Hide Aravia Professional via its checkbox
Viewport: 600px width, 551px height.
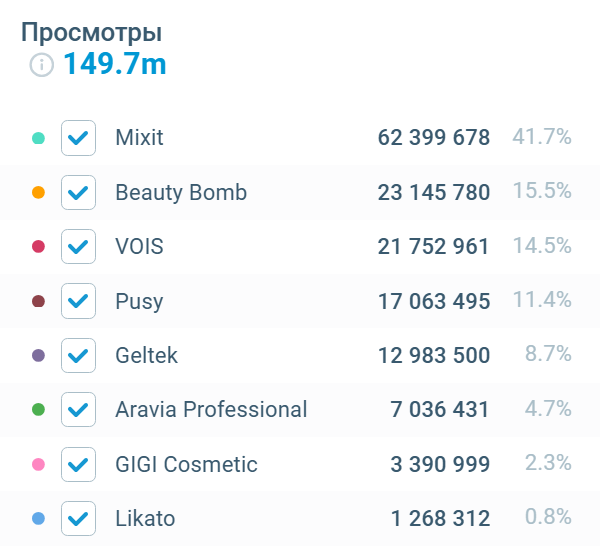(x=78, y=409)
